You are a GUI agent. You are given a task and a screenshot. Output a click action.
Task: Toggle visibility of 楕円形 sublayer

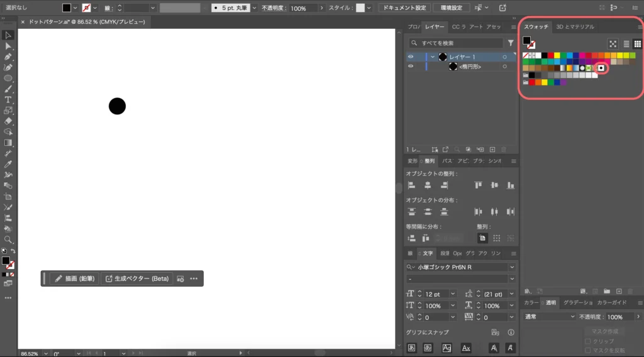[x=411, y=67]
